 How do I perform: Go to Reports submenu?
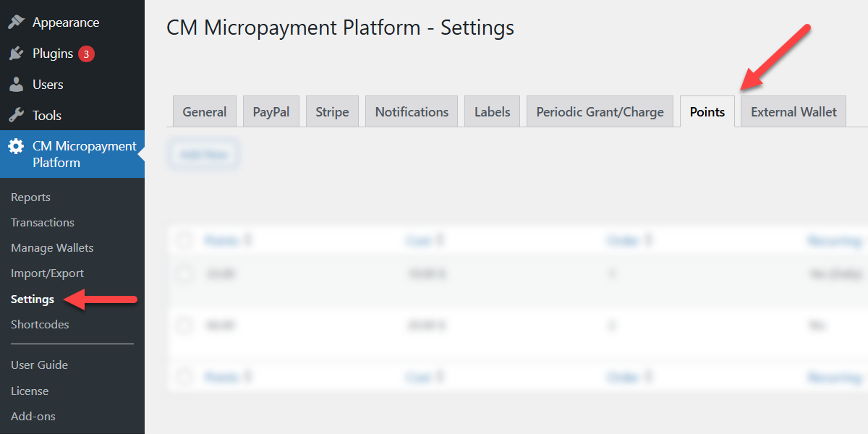pyautogui.click(x=30, y=197)
